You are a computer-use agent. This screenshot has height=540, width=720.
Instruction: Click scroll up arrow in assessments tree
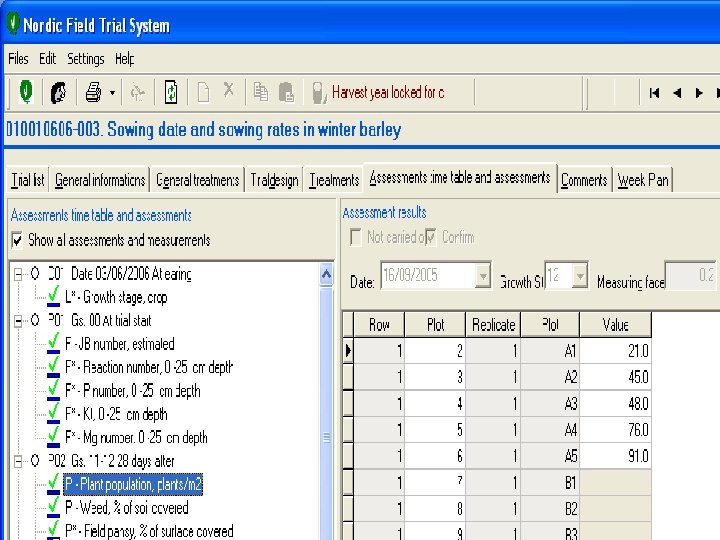point(326,275)
